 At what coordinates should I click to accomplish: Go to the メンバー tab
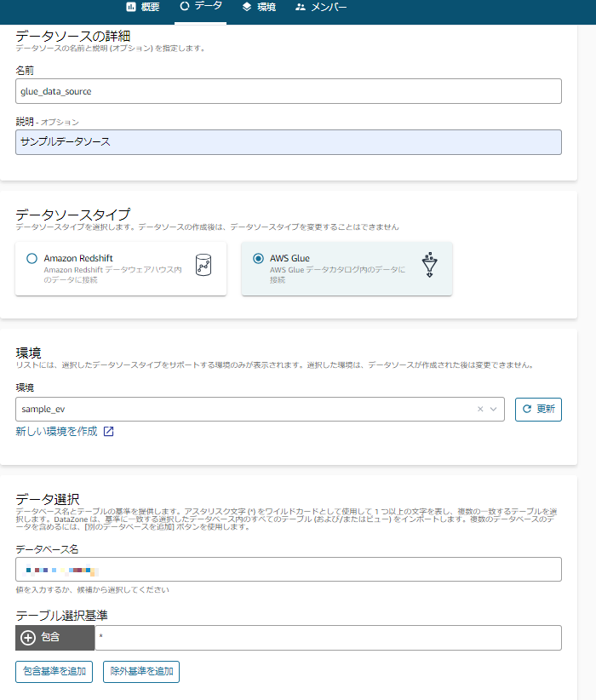321,7
